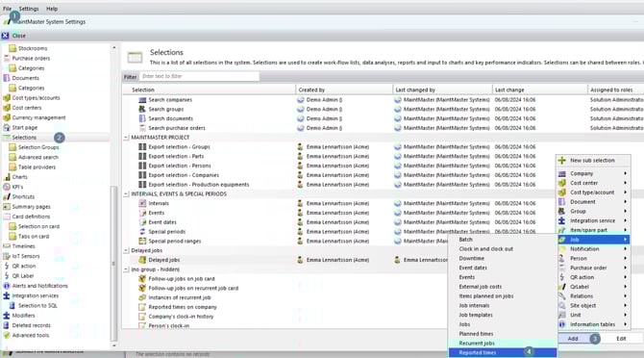Choose Recurrent jobs in Job submenu
The image size is (644, 358).
pos(503,344)
